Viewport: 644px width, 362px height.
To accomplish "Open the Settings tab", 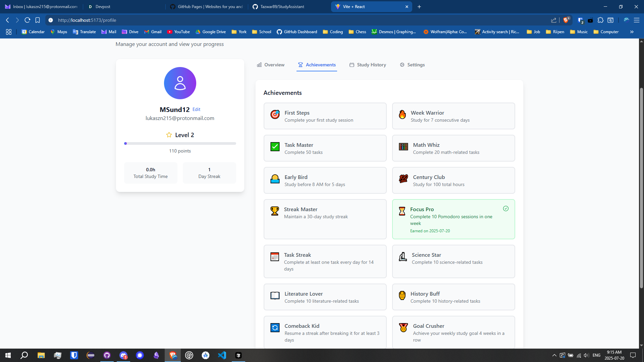I will tap(412, 65).
